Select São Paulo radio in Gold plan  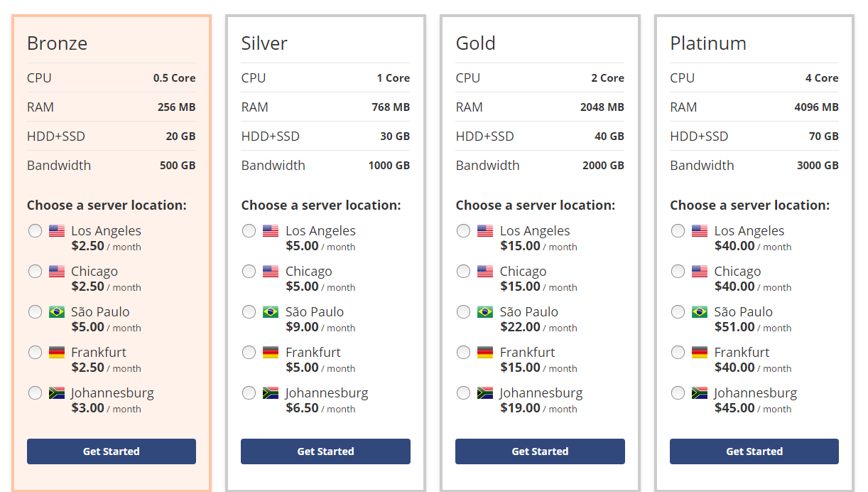point(463,311)
